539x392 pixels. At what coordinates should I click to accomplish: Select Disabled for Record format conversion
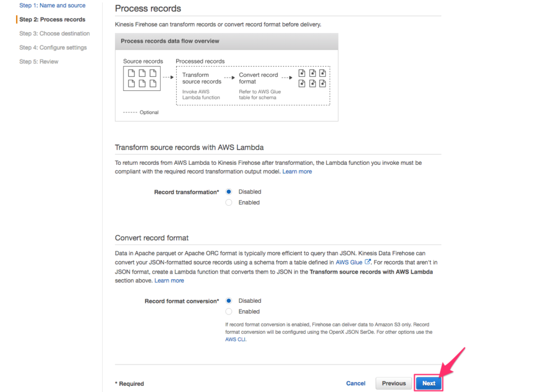229,301
